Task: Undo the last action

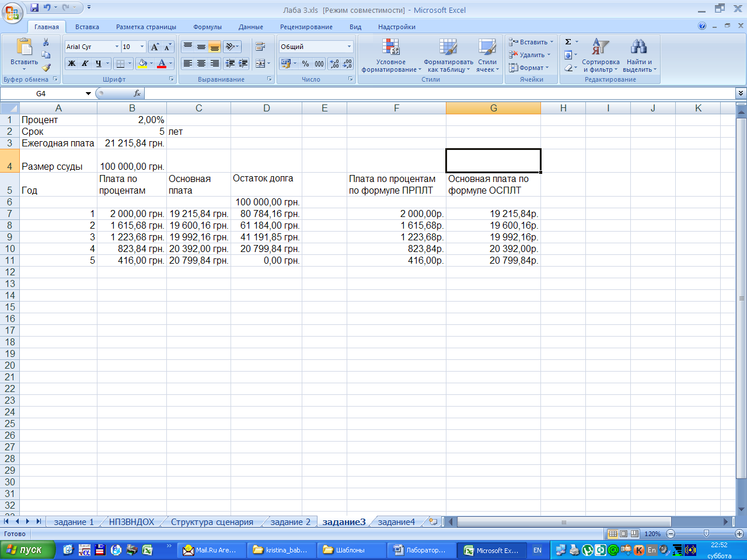Action: (x=47, y=8)
